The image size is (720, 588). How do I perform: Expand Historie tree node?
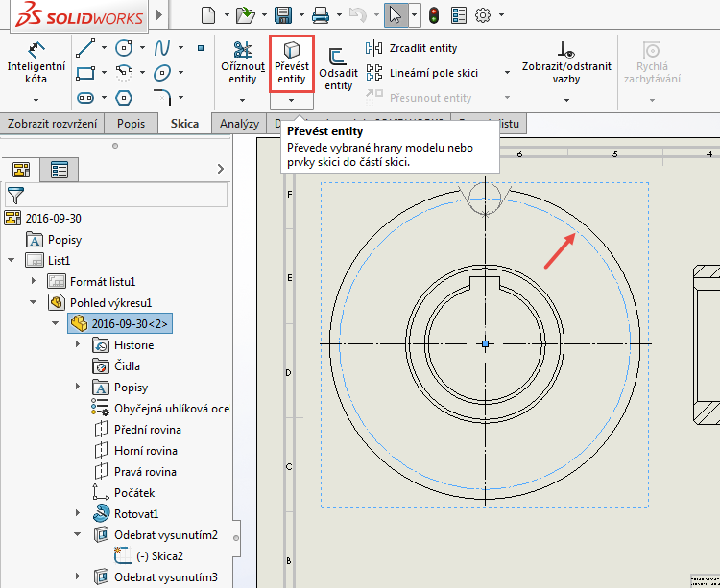click(x=78, y=344)
